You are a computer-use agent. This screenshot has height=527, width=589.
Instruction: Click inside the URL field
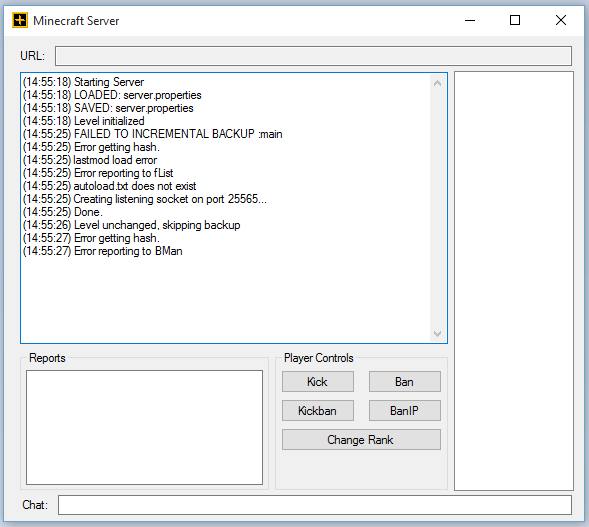[313, 56]
